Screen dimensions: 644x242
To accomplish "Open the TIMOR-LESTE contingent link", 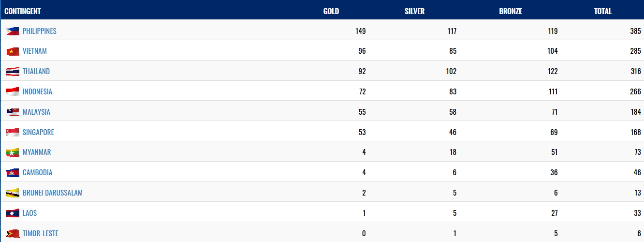I will coord(41,234).
